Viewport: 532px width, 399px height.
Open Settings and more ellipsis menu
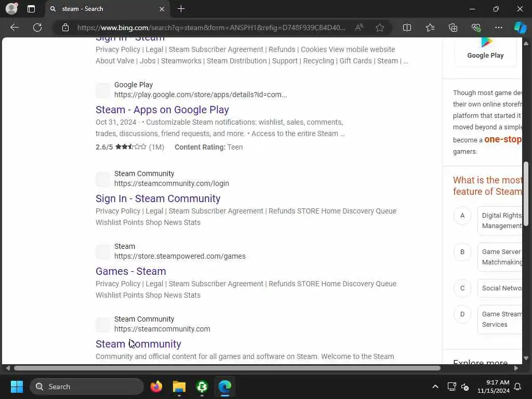click(498, 28)
